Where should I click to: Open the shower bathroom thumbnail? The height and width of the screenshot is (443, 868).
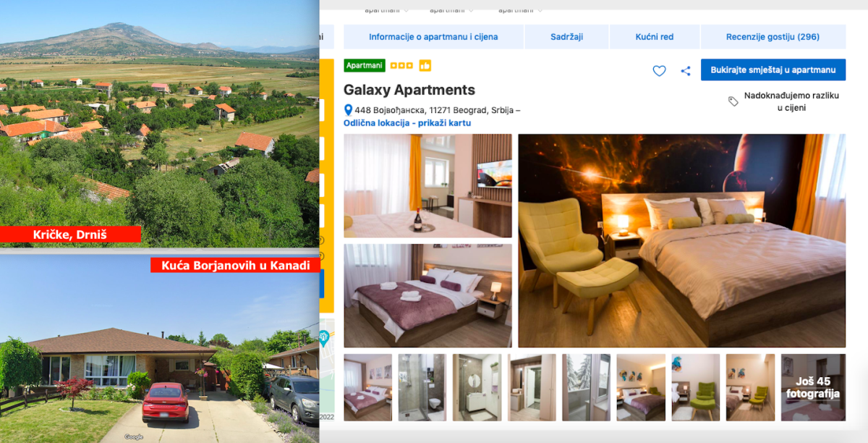coord(422,387)
